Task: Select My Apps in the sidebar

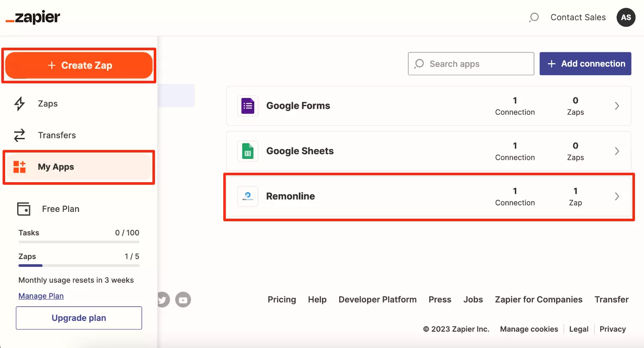Action: 79,167
